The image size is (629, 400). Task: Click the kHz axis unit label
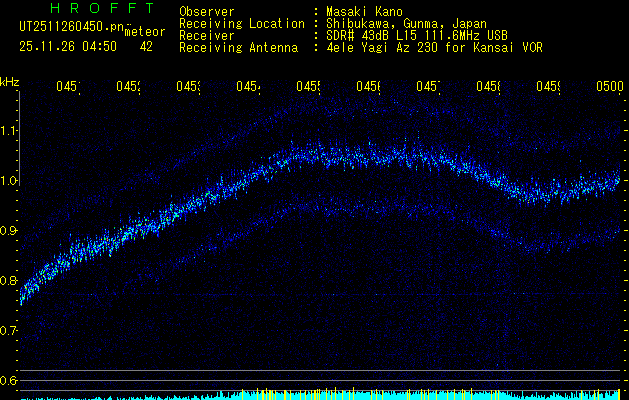(x=9, y=81)
